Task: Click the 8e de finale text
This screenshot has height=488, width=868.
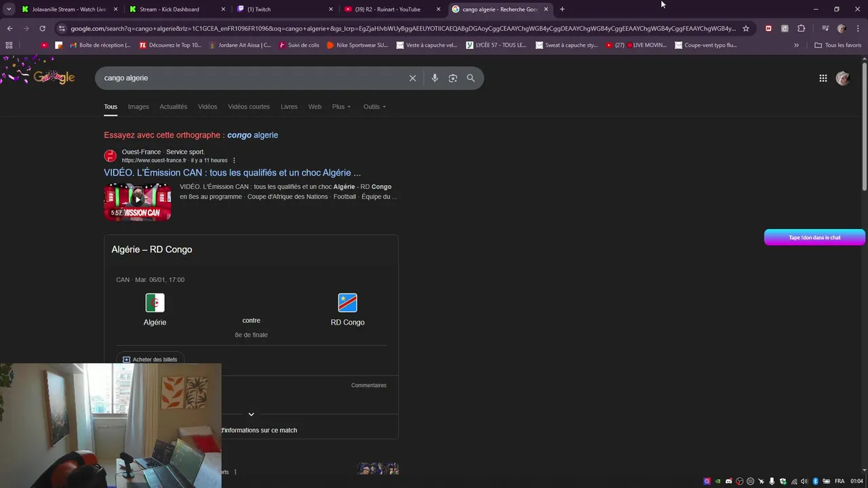Action: [x=251, y=335]
